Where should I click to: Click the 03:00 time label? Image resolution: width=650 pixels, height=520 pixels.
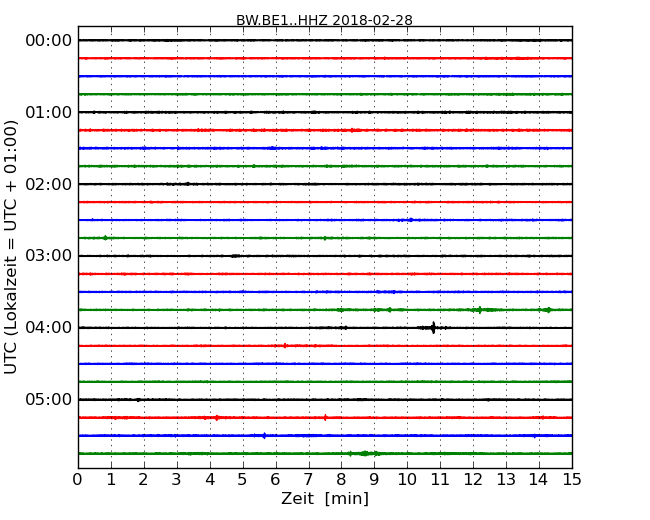tap(49, 255)
